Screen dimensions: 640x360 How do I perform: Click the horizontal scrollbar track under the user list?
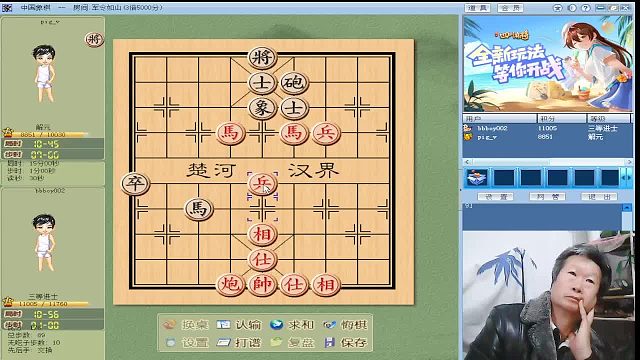click(548, 162)
